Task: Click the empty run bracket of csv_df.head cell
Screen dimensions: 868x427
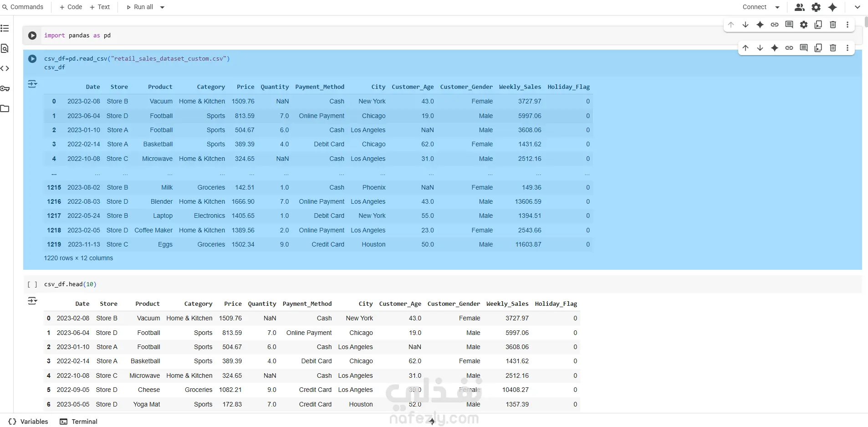Action: pos(32,284)
